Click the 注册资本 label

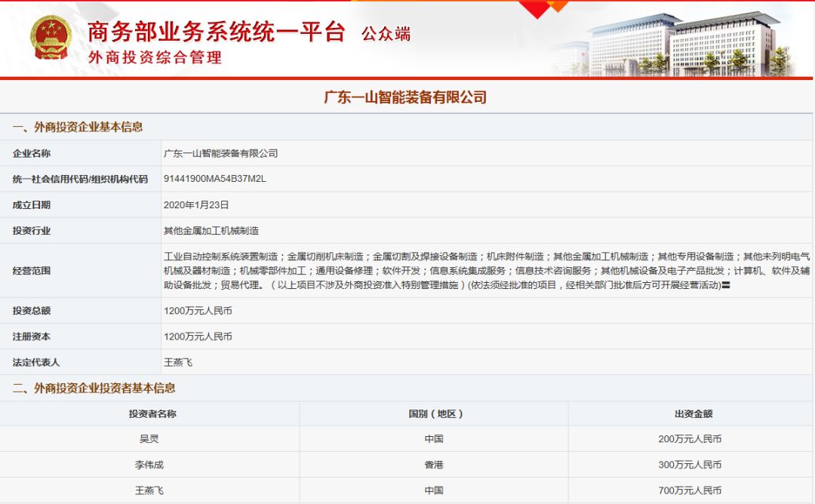click(x=32, y=337)
